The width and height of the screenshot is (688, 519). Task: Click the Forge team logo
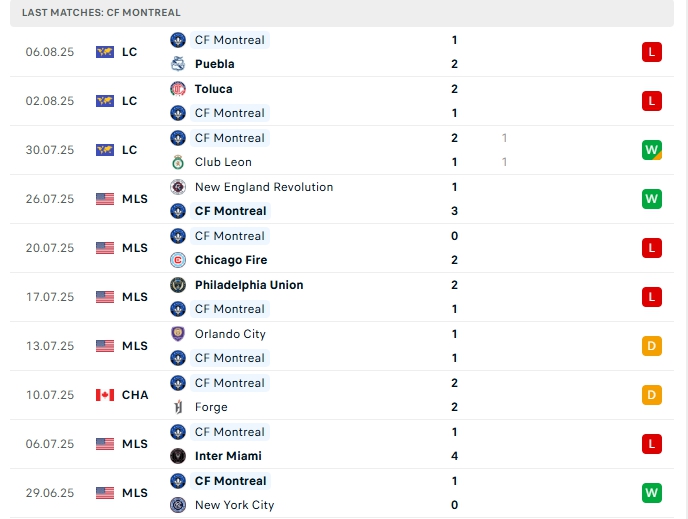coord(178,407)
